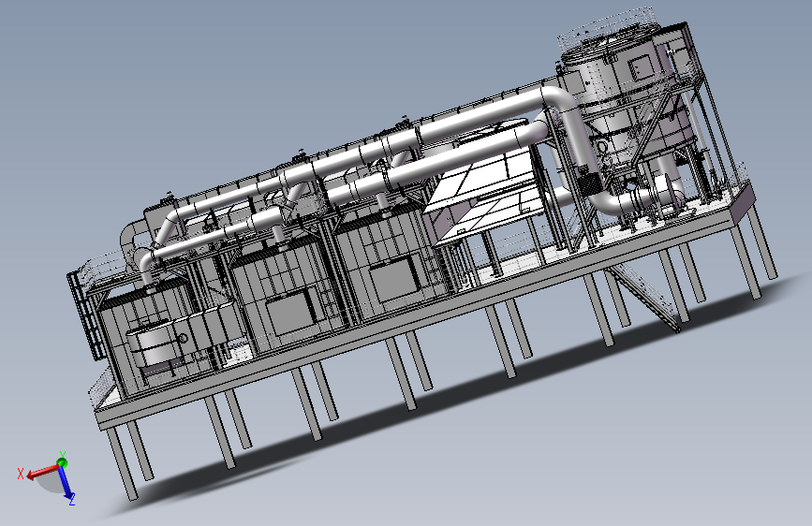The height and width of the screenshot is (526, 812).
Task: Click the blue Z axis arrow
Action: (66, 483)
